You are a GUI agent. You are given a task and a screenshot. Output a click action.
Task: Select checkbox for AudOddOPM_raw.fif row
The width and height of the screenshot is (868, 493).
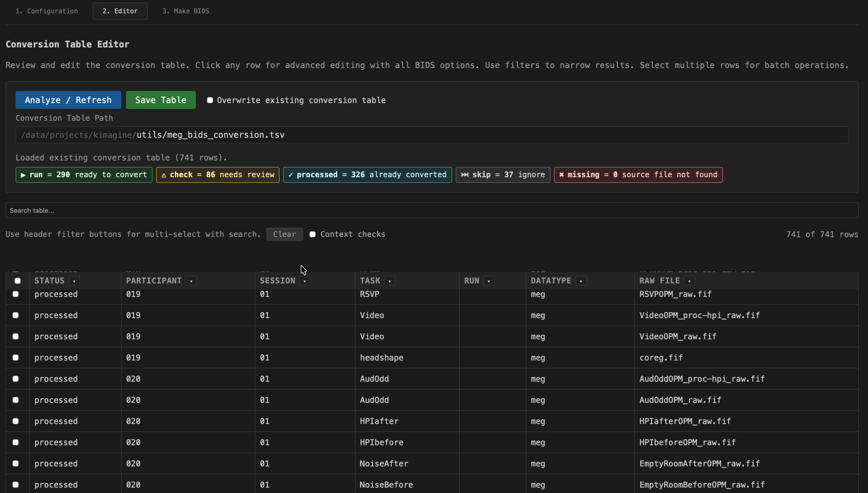(x=16, y=400)
